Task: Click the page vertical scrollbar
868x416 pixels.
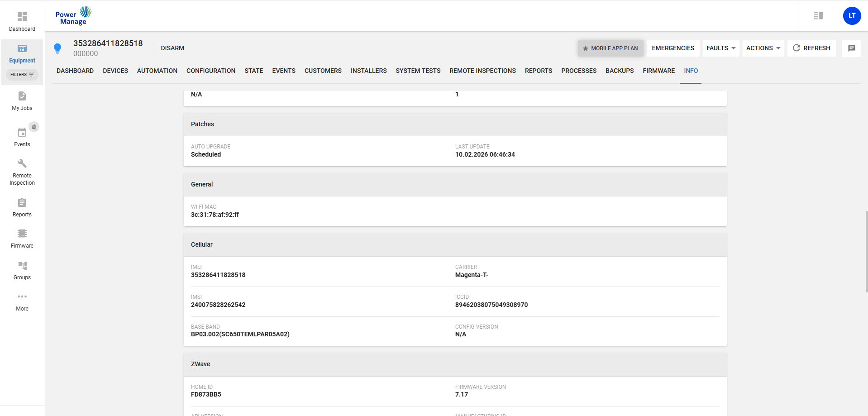Action: click(x=866, y=252)
